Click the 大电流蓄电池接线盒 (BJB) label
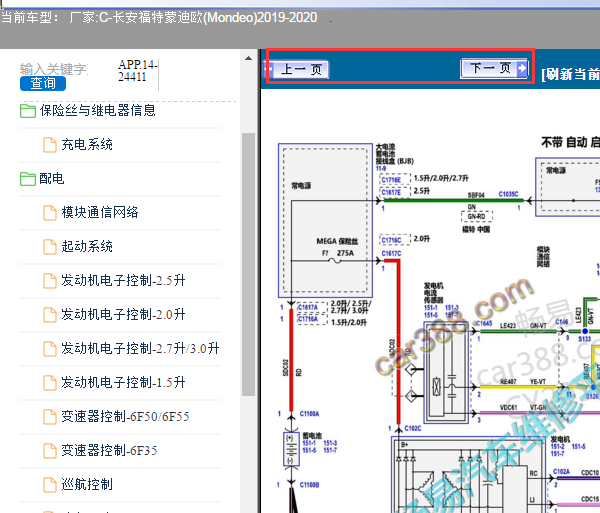The image size is (600, 513). (x=395, y=154)
